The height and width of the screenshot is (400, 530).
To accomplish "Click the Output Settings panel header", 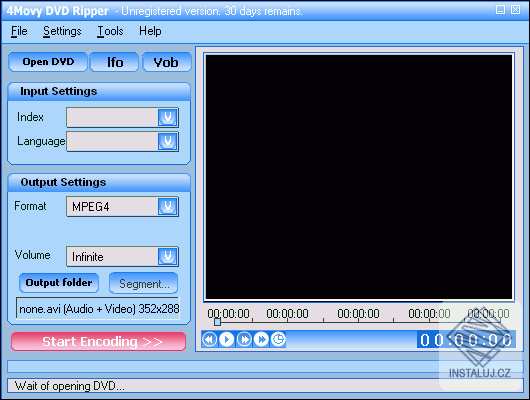I will [x=99, y=182].
